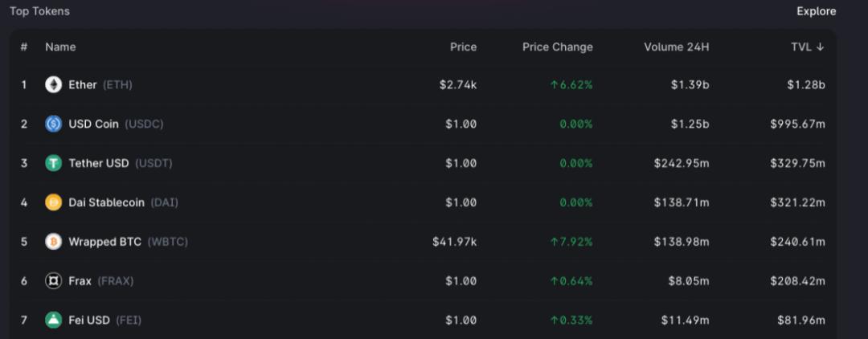This screenshot has width=868, height=339.
Task: Sort by Price column header
Action: tap(463, 47)
